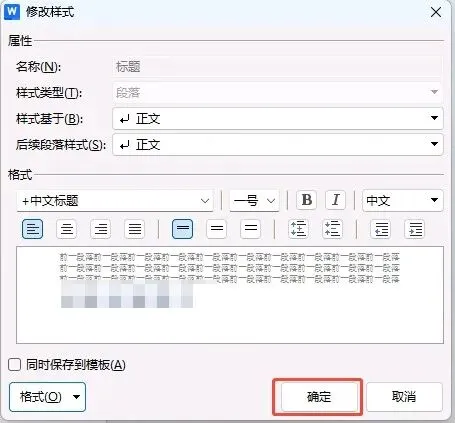The height and width of the screenshot is (423, 455).
Task: Click the 名称 input field
Action: click(278, 67)
